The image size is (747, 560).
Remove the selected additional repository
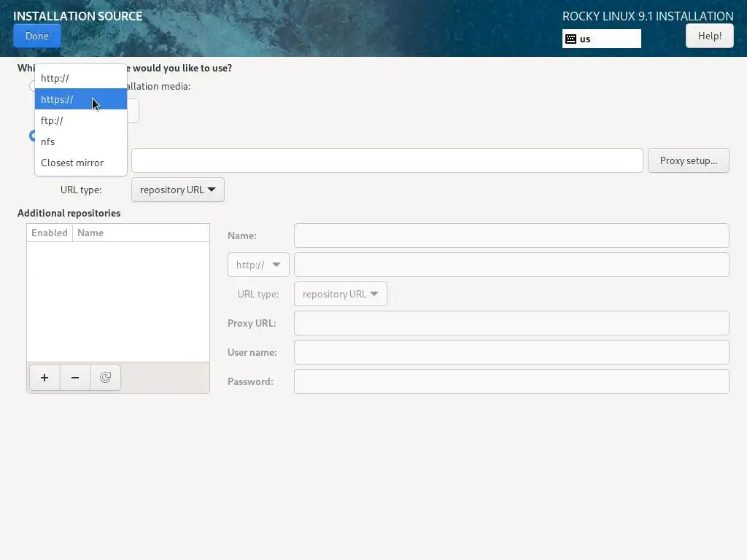click(x=75, y=378)
